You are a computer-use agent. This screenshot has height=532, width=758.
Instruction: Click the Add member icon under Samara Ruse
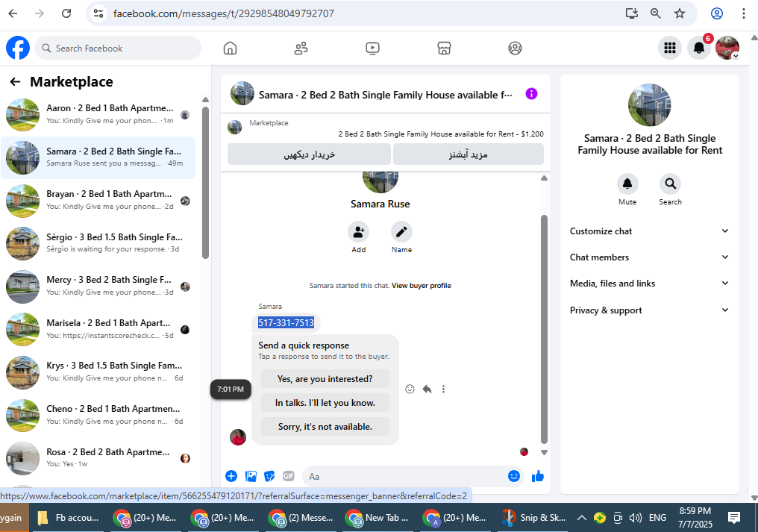358,232
